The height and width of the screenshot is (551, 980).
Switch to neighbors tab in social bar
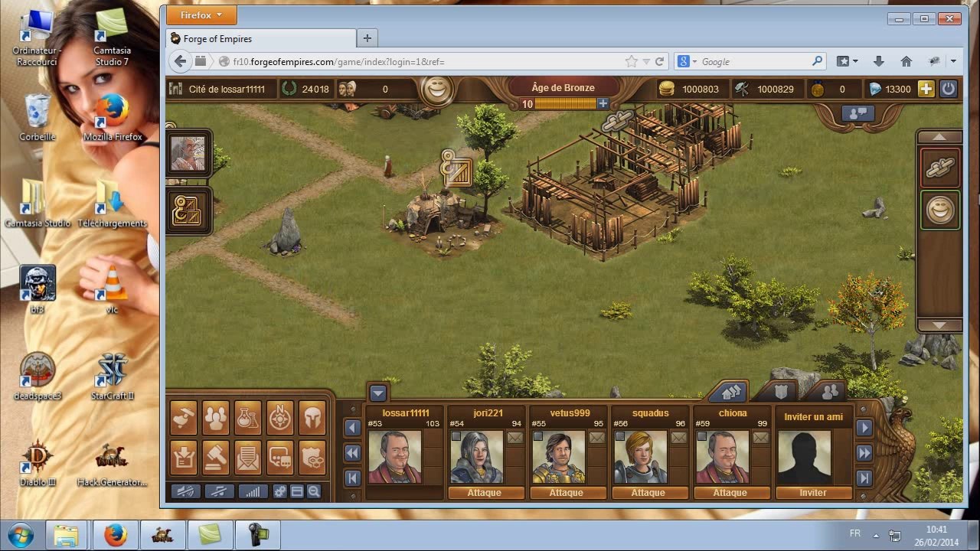[x=729, y=392]
